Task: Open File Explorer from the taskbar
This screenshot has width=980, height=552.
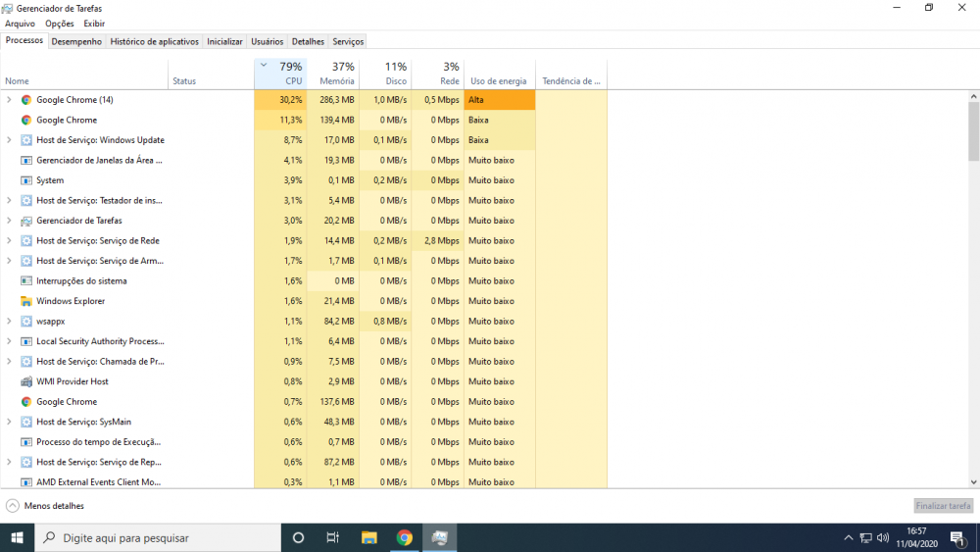Action: [368, 537]
